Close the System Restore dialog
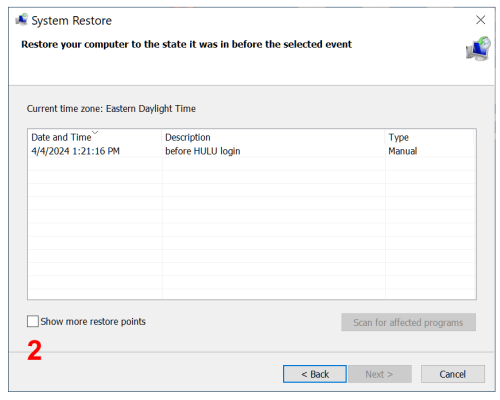 click(480, 20)
